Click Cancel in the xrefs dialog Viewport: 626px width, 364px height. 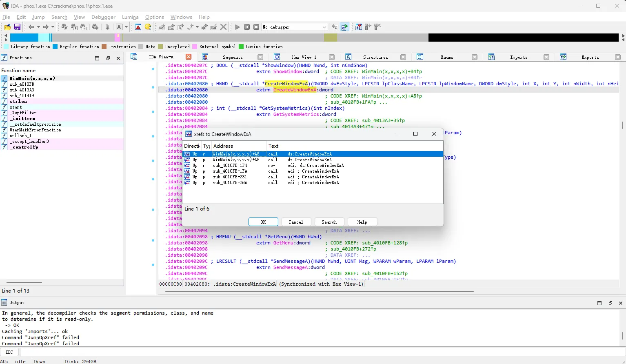[x=296, y=222]
